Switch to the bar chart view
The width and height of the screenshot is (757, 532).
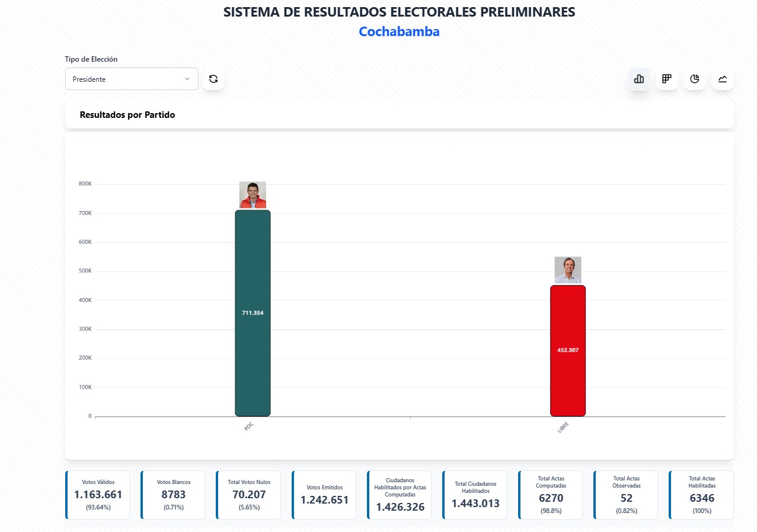(x=639, y=79)
